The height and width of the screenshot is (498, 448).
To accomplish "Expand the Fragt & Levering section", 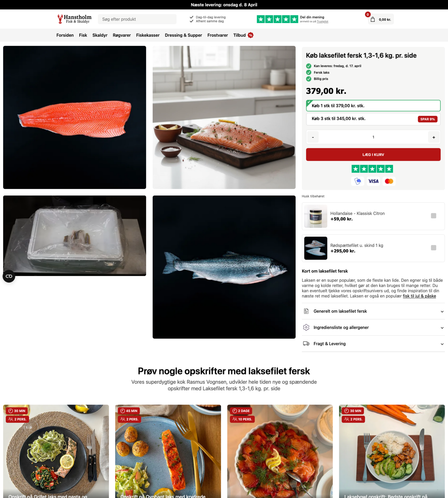I will (x=373, y=344).
